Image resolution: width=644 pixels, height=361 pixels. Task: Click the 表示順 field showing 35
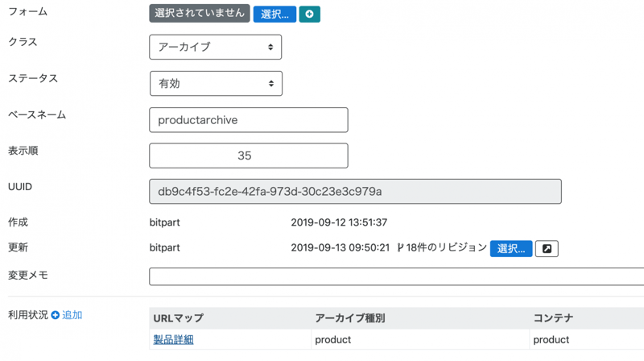(x=249, y=156)
